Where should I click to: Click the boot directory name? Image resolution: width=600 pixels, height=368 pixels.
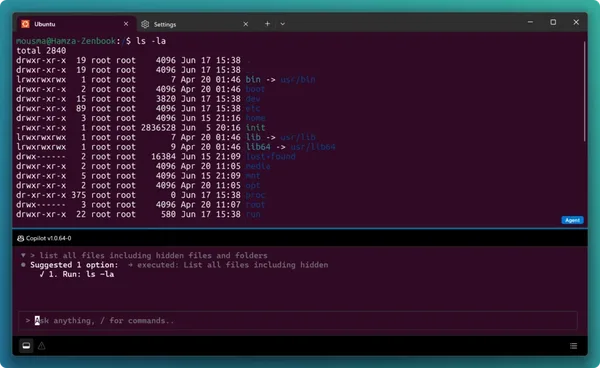[255, 89]
